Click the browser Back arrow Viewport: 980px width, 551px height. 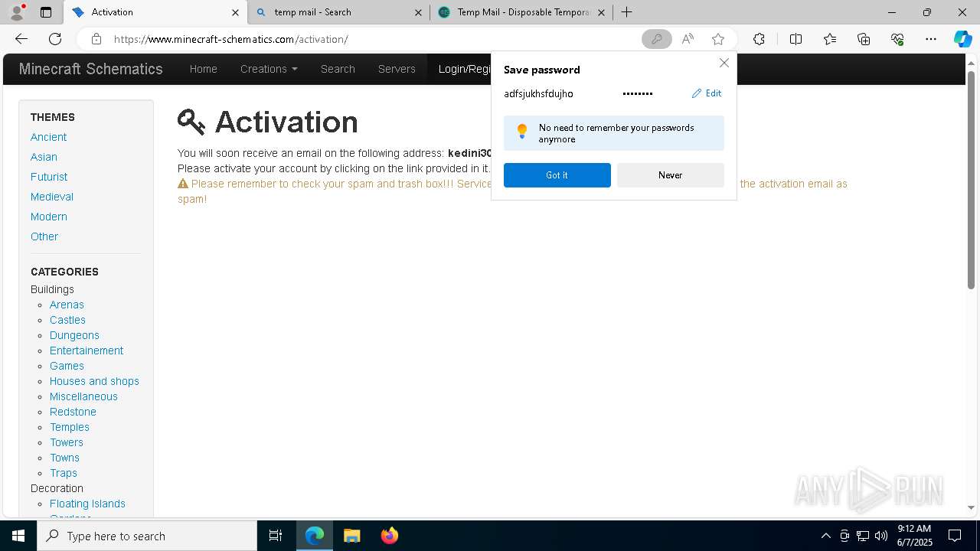click(x=21, y=39)
